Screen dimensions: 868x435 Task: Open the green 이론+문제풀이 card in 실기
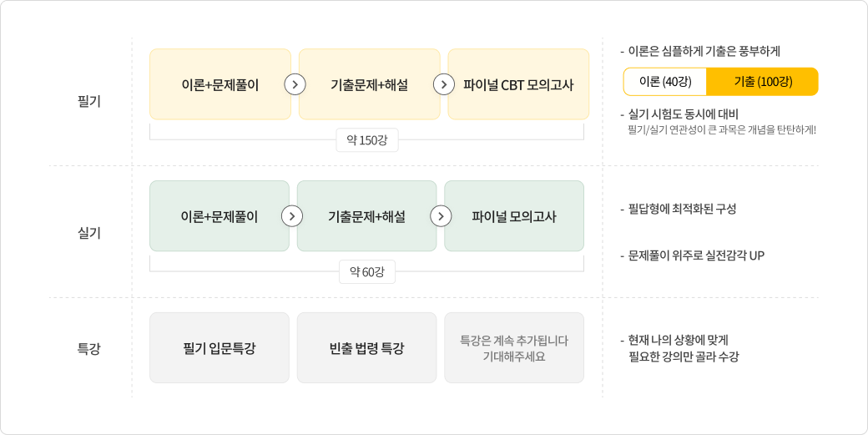pos(219,216)
